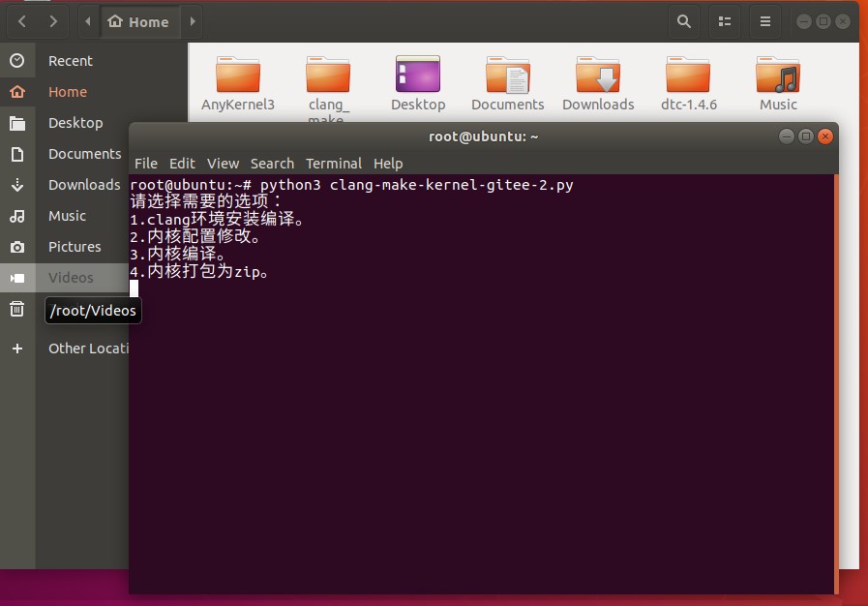Screen dimensions: 868x606
Task: Open search in Files window
Action: pos(684,21)
